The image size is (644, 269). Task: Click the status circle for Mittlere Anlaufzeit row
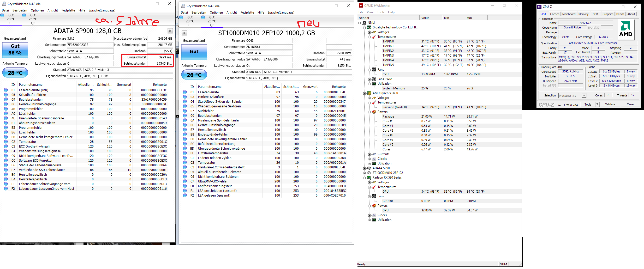(x=185, y=97)
